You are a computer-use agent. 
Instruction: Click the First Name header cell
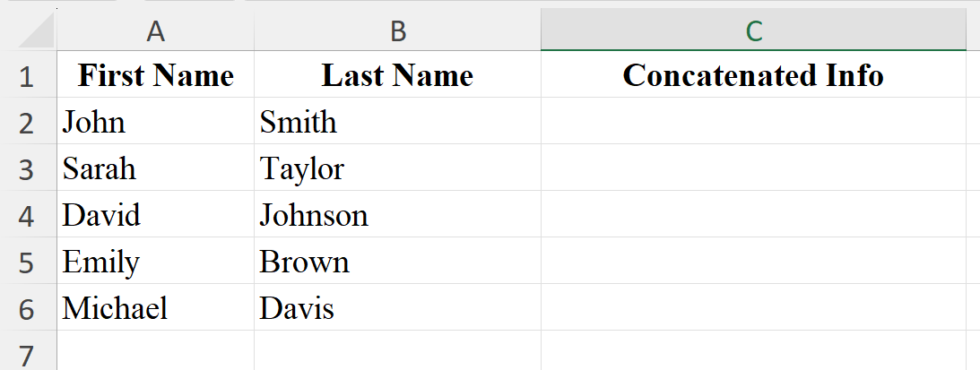tap(155, 76)
